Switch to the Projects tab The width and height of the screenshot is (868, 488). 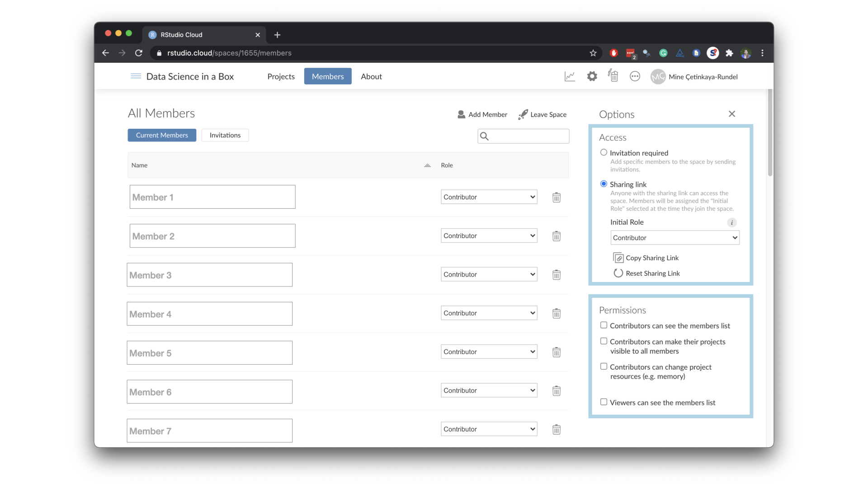[281, 76]
